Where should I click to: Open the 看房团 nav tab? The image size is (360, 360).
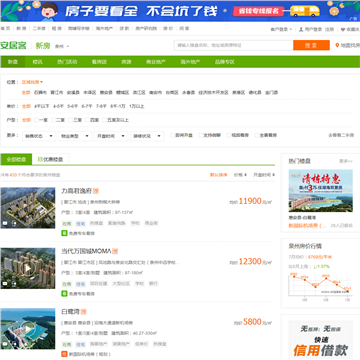click(99, 62)
